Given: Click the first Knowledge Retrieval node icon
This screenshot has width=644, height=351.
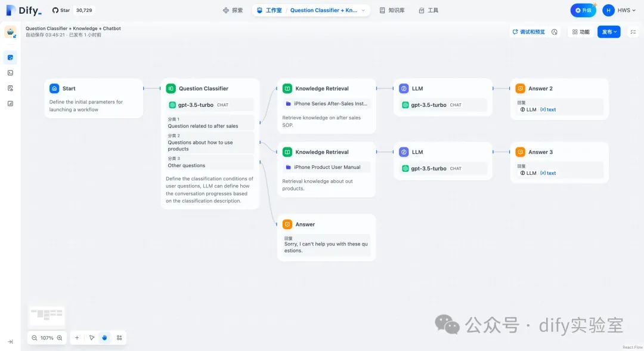Looking at the screenshot, I should click(x=287, y=88).
